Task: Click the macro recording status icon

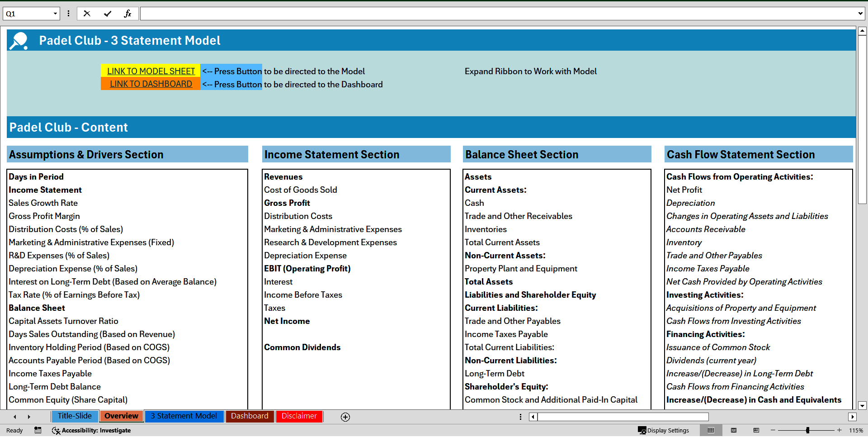Action: coord(38,430)
